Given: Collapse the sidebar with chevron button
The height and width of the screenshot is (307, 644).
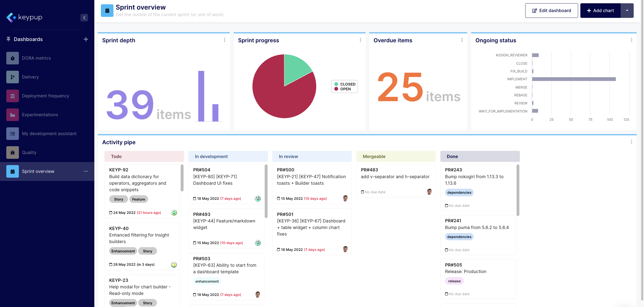Looking at the screenshot, I should point(84,18).
